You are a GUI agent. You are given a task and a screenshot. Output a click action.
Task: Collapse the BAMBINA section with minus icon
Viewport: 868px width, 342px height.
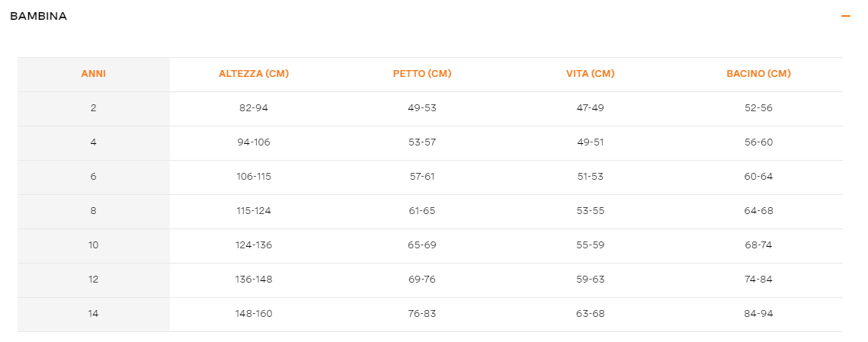845,16
